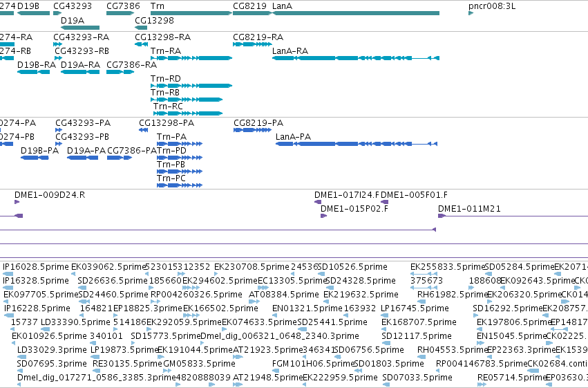Open the EK230708.5prime EST label
This screenshot has height=388, width=588.
click(252, 267)
